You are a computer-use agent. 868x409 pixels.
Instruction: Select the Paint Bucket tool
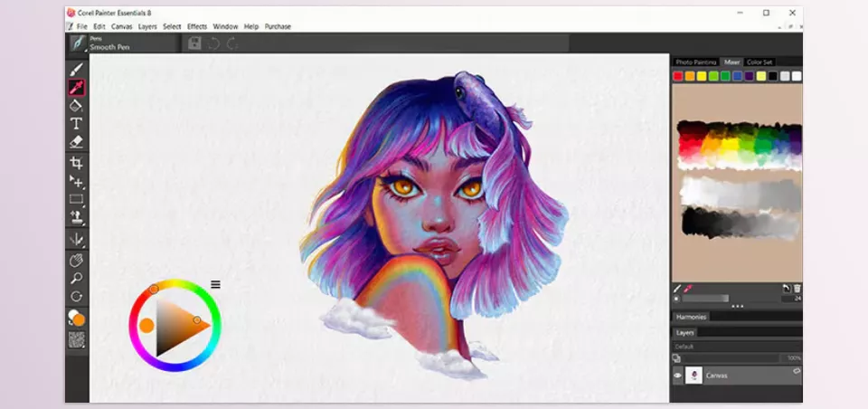click(x=76, y=105)
